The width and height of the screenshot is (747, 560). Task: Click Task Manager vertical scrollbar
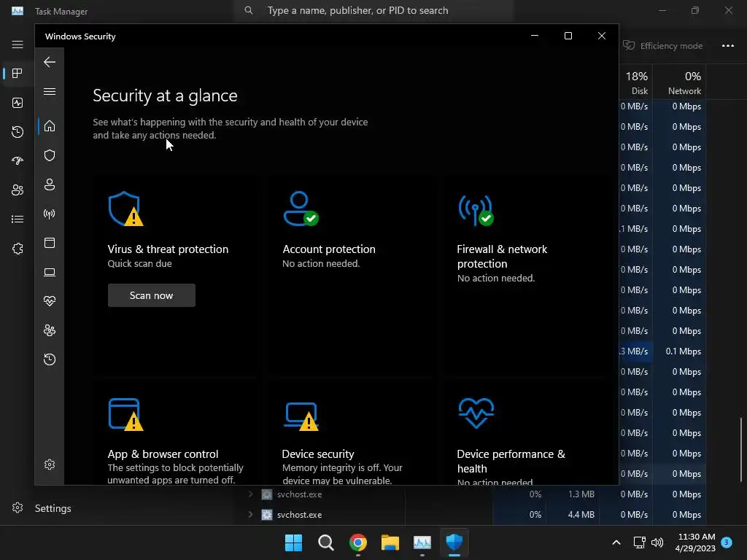741,449
